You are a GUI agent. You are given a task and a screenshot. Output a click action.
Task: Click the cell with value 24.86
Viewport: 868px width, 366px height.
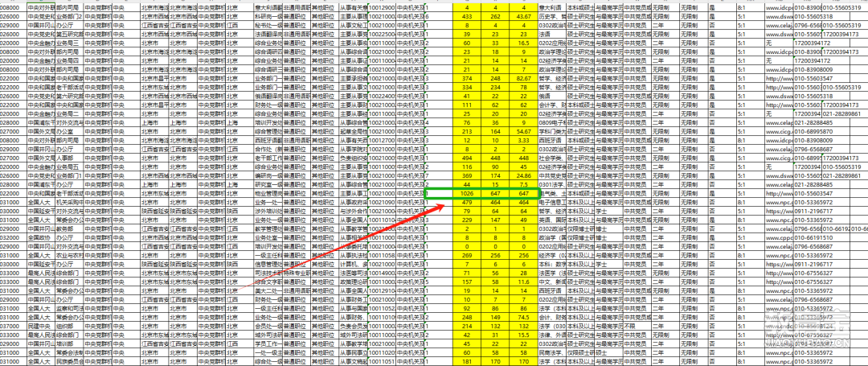tap(523, 175)
